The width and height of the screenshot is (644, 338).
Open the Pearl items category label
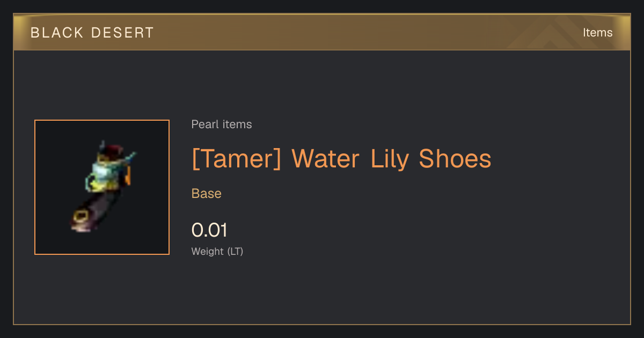(x=222, y=124)
